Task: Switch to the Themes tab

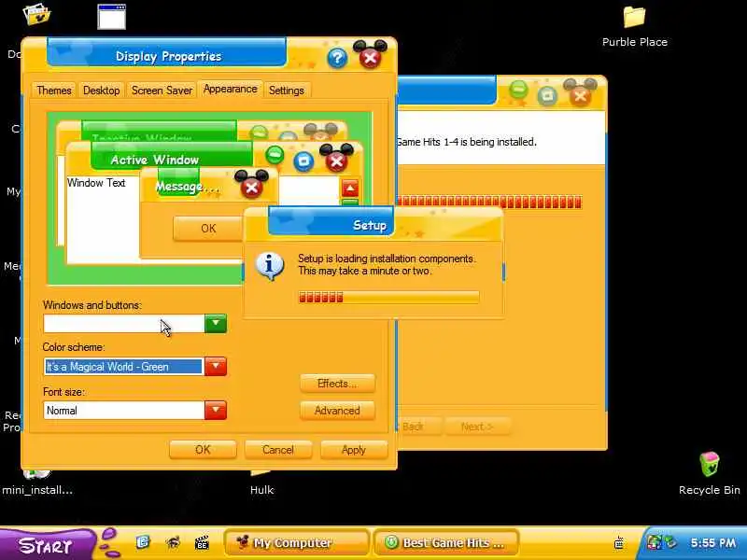Action: pyautogui.click(x=54, y=91)
